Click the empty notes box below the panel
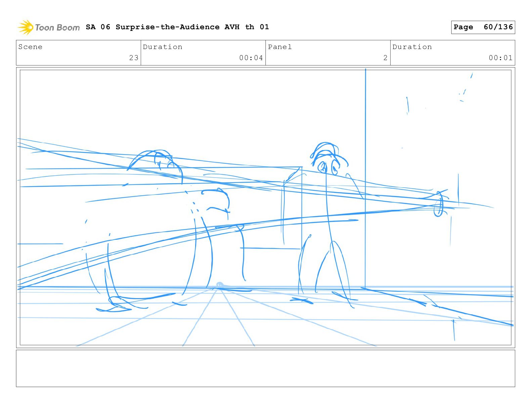This screenshot has height=411, width=532. coord(265,368)
